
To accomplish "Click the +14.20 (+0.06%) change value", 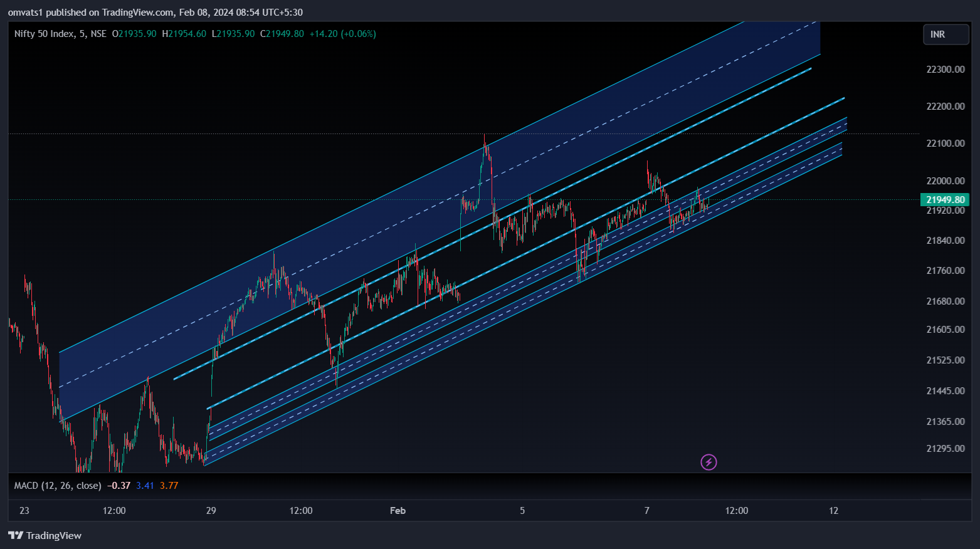I will 343,34.
